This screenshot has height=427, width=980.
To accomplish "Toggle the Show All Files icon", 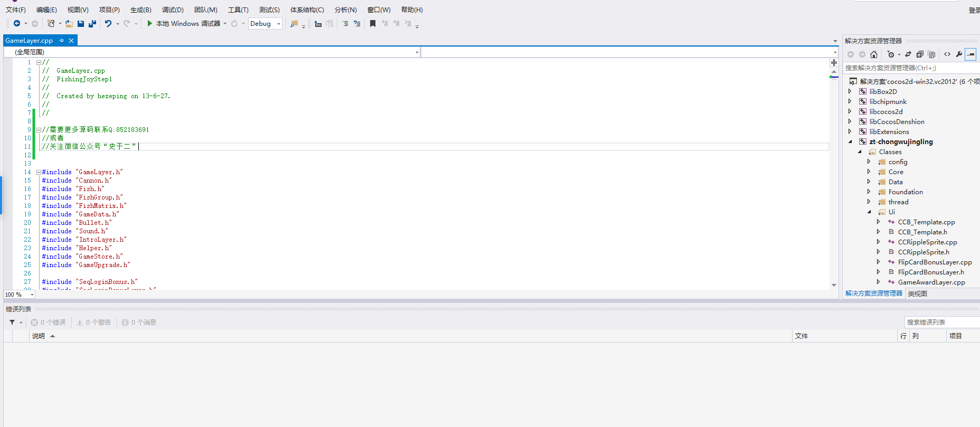I will click(931, 54).
